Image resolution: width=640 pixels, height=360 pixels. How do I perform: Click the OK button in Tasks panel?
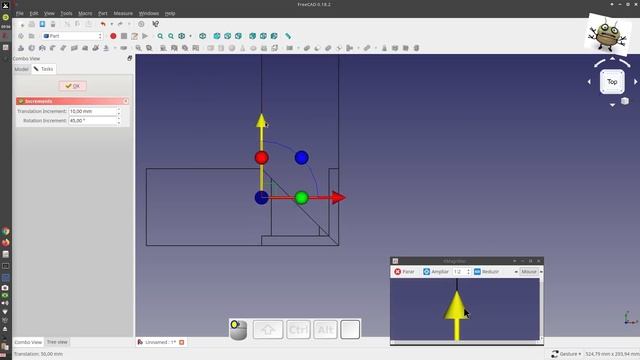[x=73, y=86]
